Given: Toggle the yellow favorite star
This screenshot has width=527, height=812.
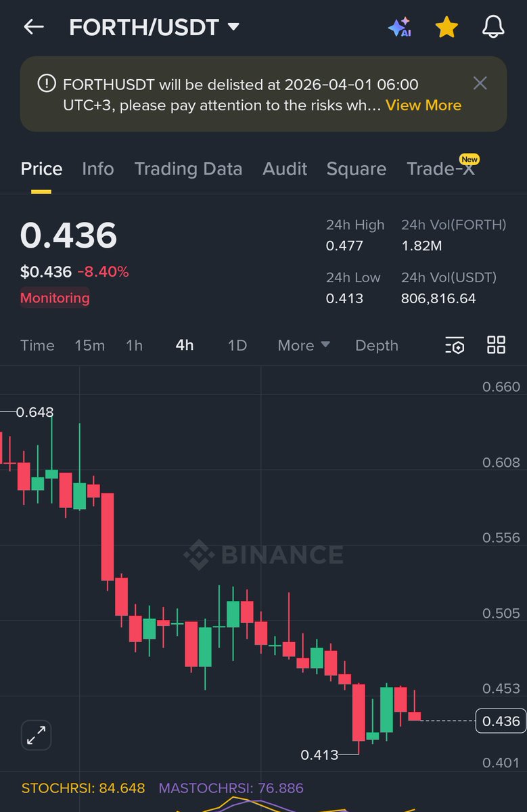Looking at the screenshot, I should pyautogui.click(x=446, y=27).
